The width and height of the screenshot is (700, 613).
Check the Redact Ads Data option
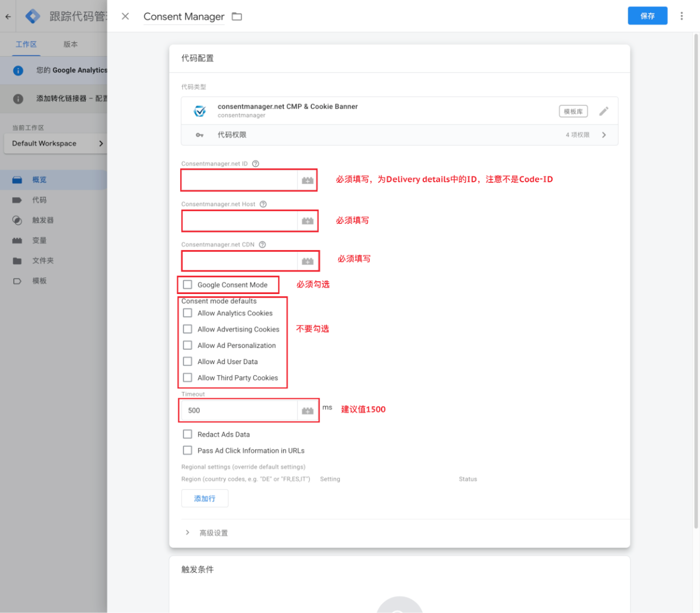click(x=188, y=434)
